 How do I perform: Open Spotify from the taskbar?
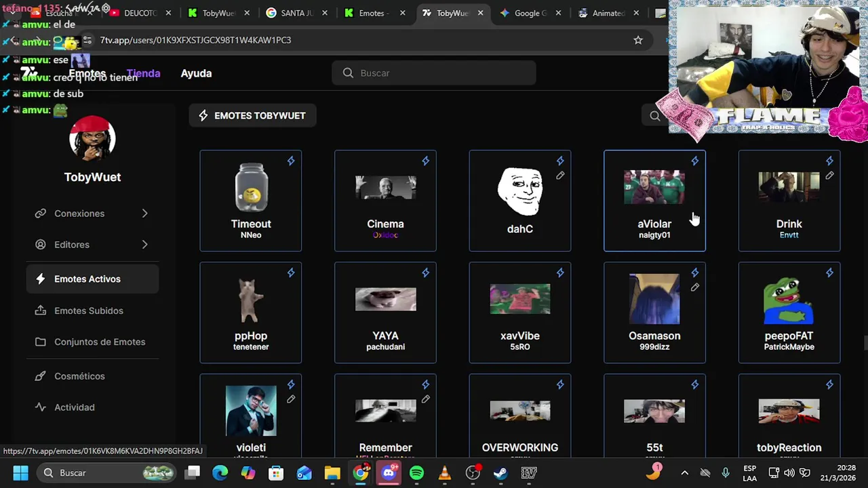coord(416,473)
